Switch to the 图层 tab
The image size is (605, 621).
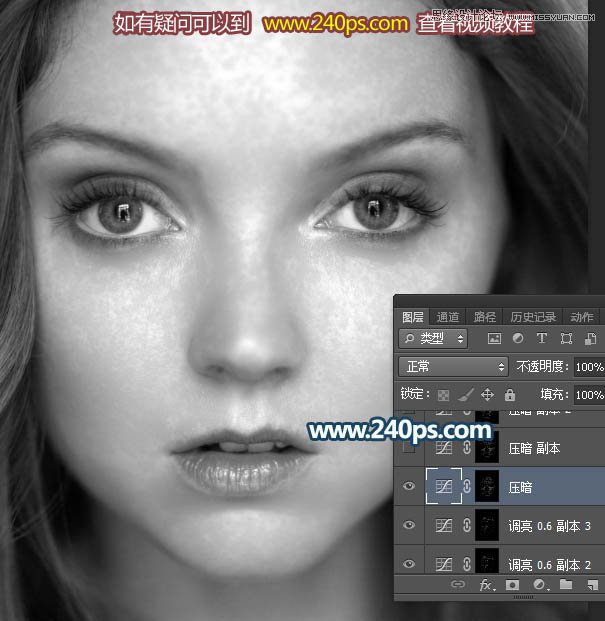[413, 317]
